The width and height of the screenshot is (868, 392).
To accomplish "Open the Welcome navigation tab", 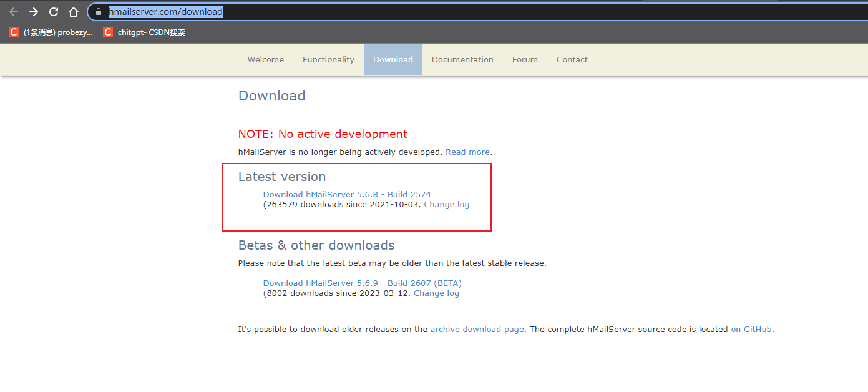I will point(266,59).
